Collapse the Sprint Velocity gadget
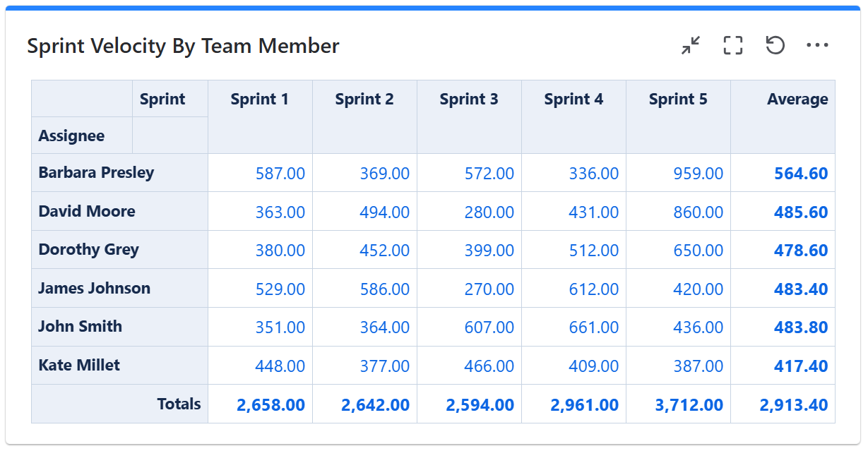The height and width of the screenshot is (451, 868). pos(691,46)
